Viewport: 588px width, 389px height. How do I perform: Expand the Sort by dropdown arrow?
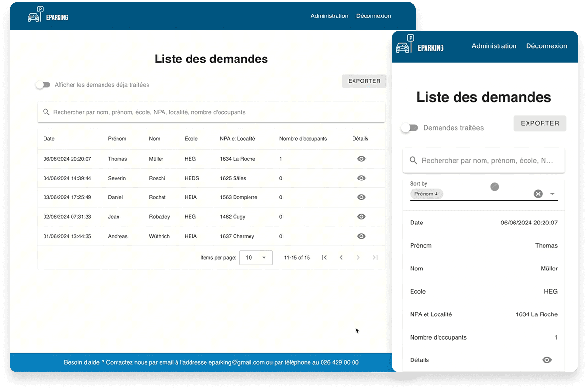click(552, 194)
